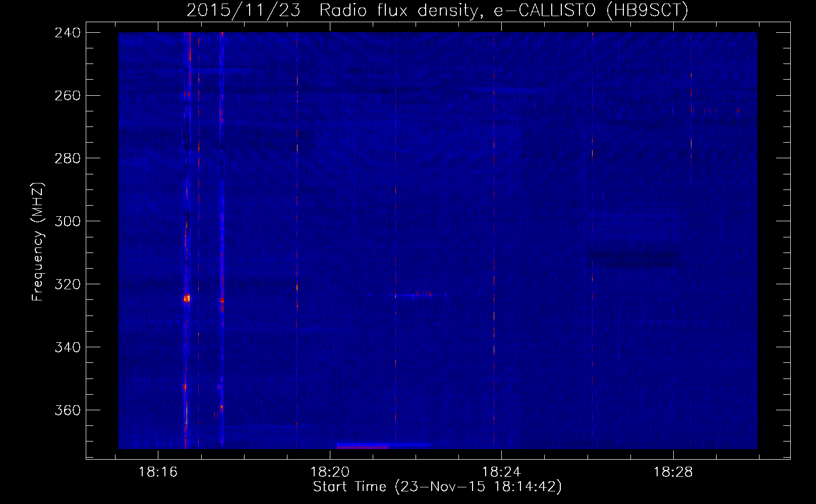Click the 280 frequency tick label

coord(67,158)
